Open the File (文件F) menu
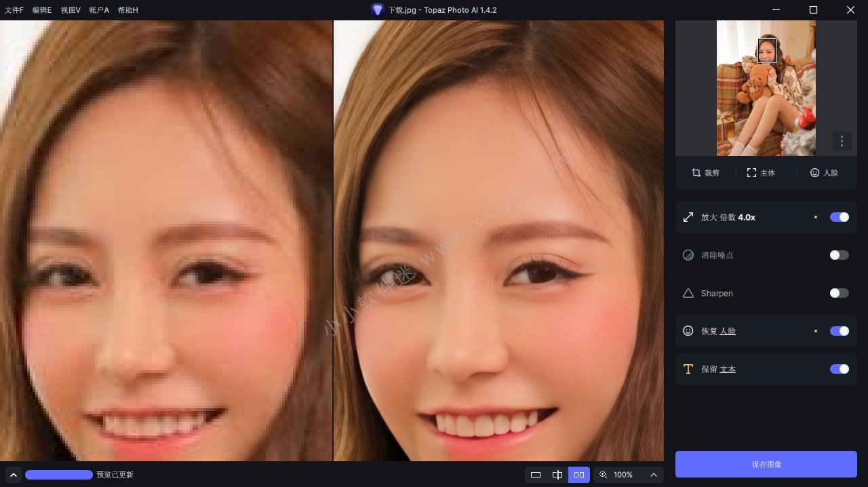Screen dimensions: 868x487 [14, 10]
